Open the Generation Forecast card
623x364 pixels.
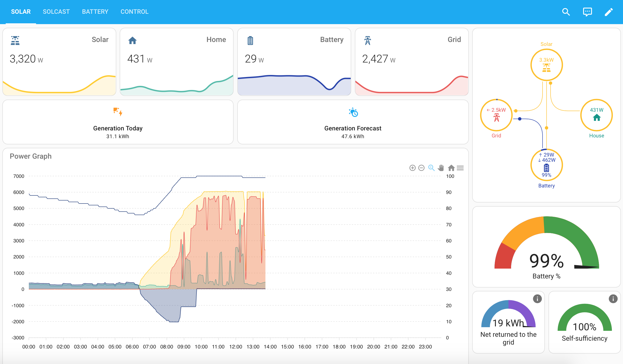(x=353, y=122)
